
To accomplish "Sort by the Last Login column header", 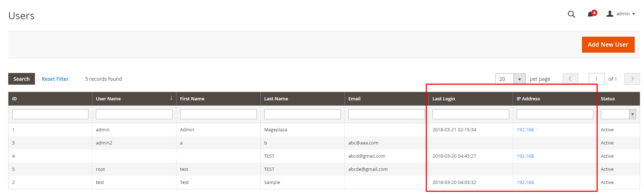I will point(444,99).
